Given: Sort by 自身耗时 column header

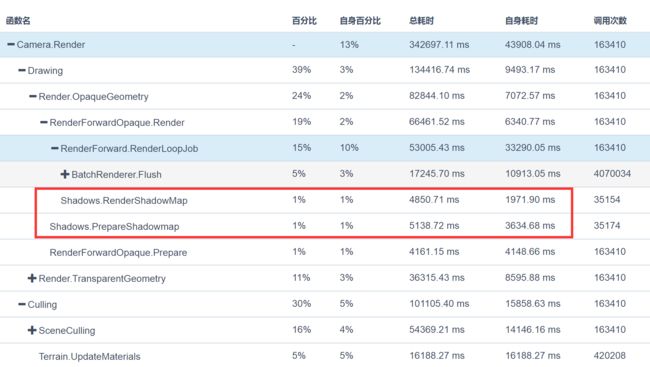Looking at the screenshot, I should tap(521, 20).
